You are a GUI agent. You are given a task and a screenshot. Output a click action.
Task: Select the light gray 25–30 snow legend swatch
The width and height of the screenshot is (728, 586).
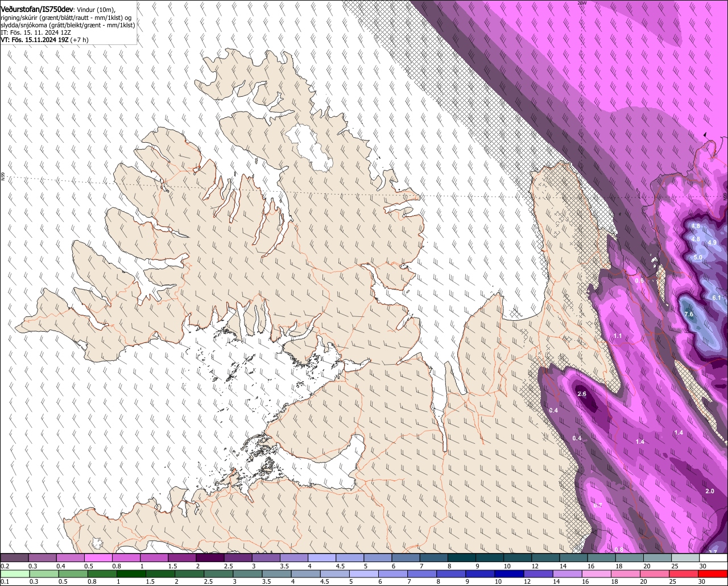(x=685, y=558)
